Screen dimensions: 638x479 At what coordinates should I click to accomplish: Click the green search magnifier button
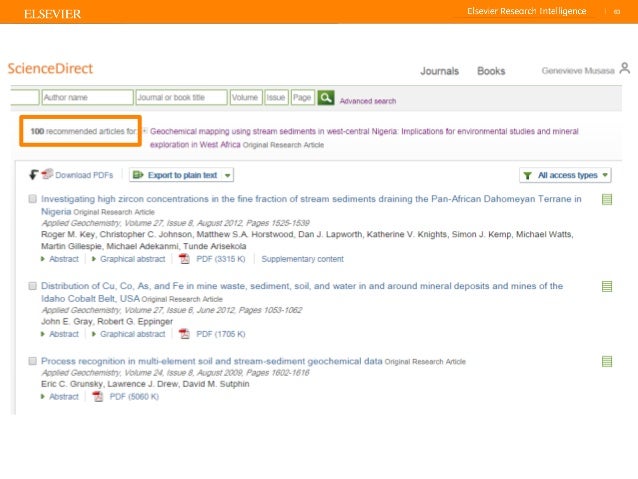[326, 98]
